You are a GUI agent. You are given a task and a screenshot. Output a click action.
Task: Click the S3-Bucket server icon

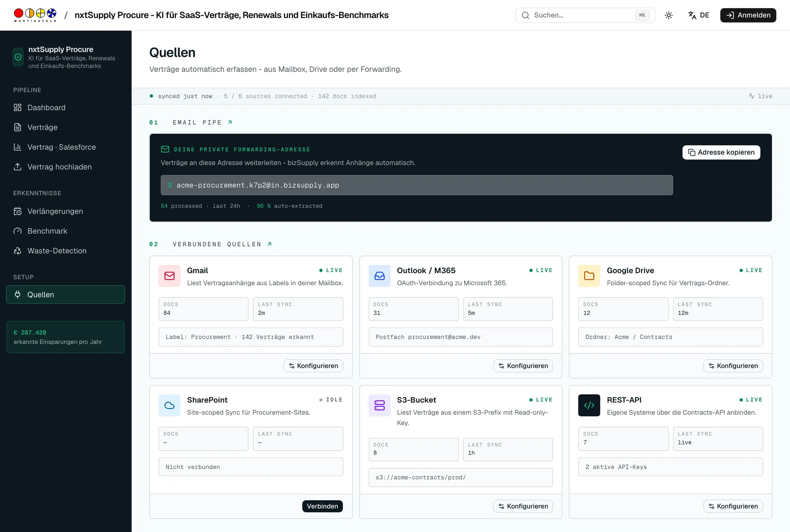pos(379,405)
